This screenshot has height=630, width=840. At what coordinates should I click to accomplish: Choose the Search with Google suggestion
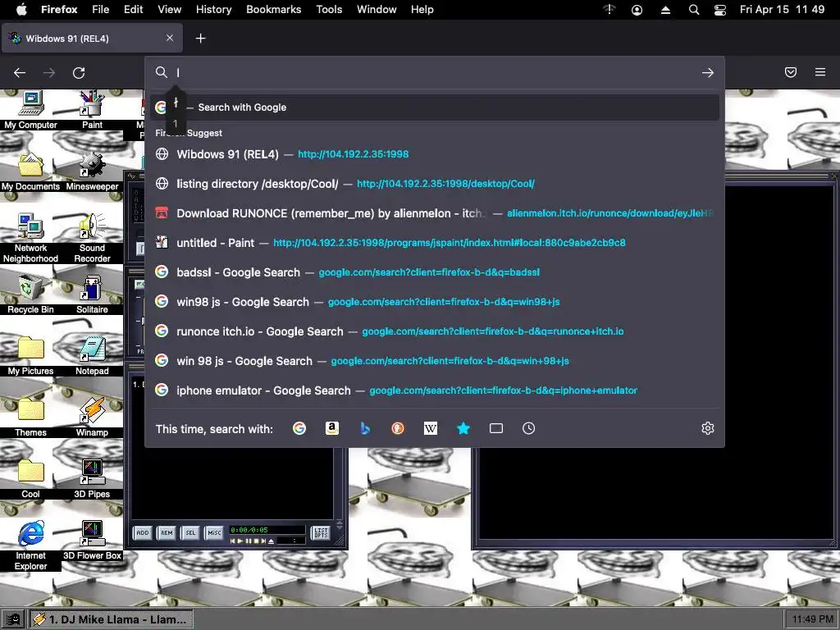click(x=435, y=107)
